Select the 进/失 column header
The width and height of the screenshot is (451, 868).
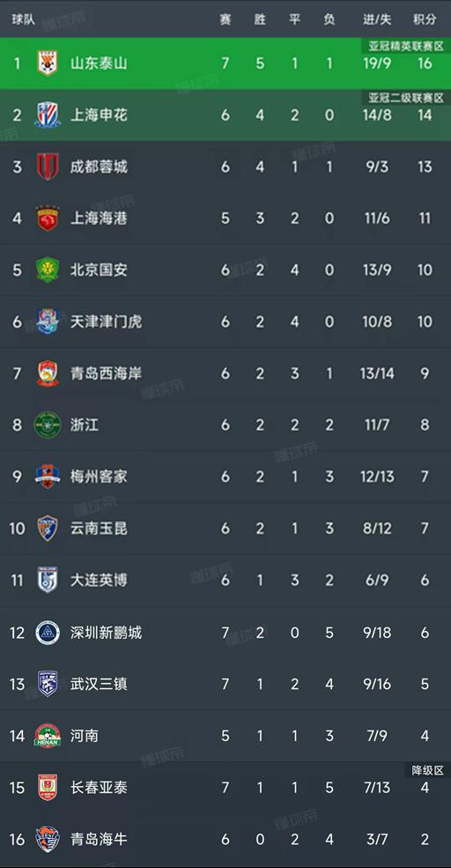pyautogui.click(x=377, y=19)
